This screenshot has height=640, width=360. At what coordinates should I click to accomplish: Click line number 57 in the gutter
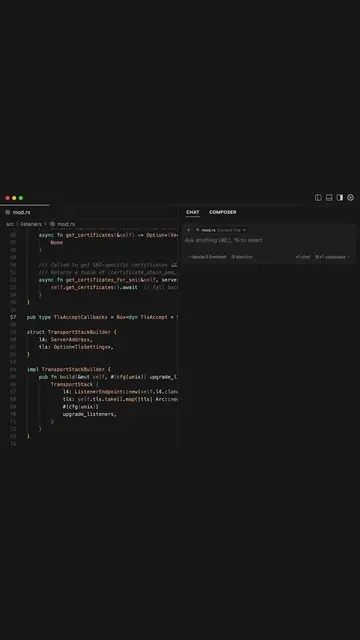pos(13,317)
